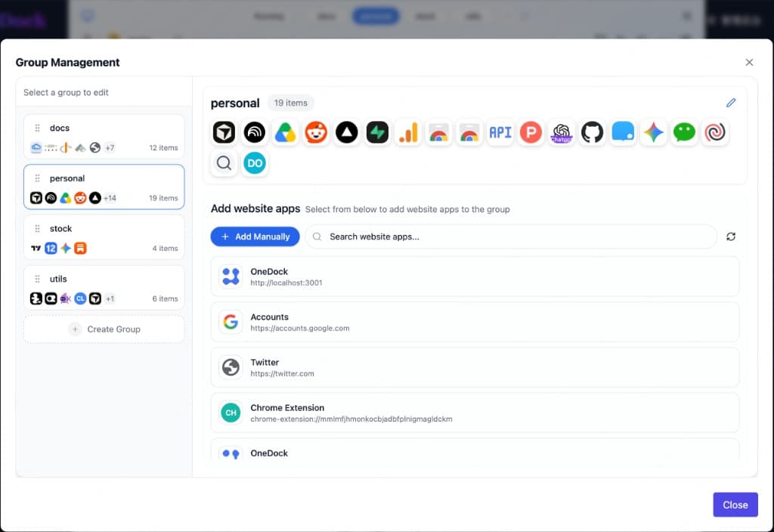
Task: Click the black cube app icon
Action: pos(224,132)
